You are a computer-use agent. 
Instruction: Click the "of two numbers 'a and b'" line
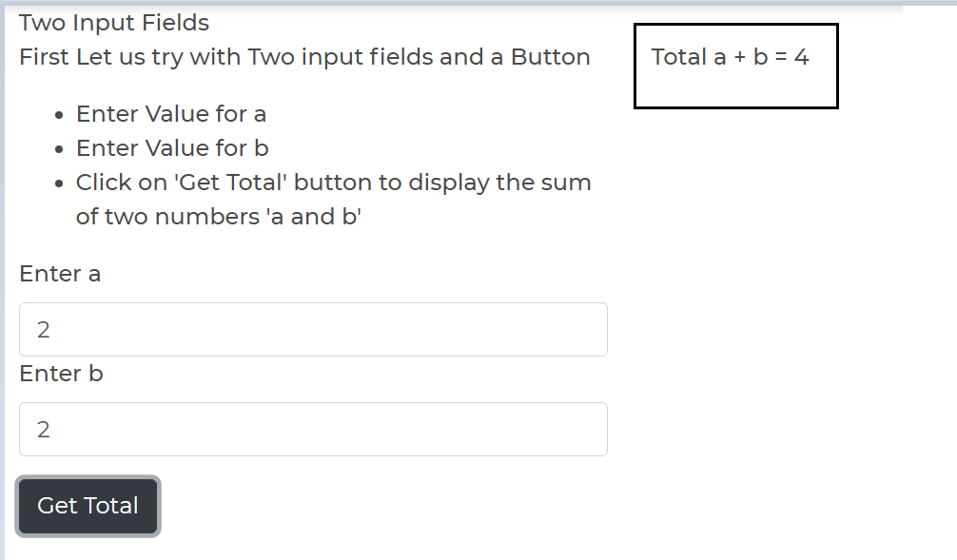[x=219, y=217]
